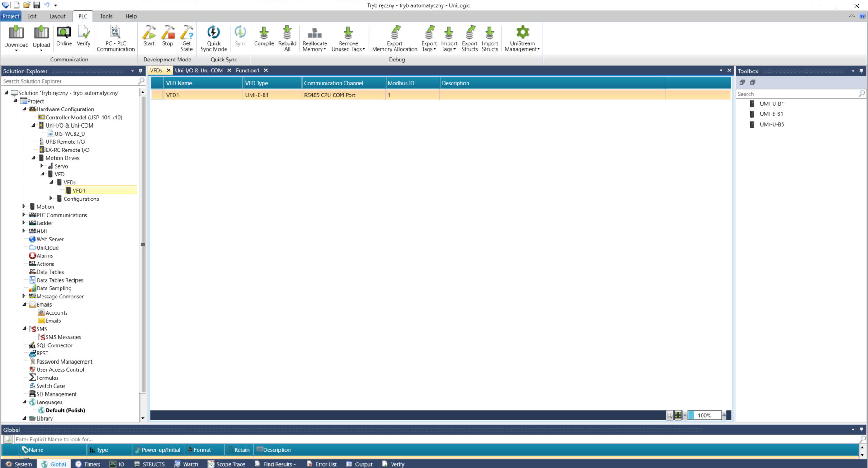Click the Upload from PLC icon

41,33
